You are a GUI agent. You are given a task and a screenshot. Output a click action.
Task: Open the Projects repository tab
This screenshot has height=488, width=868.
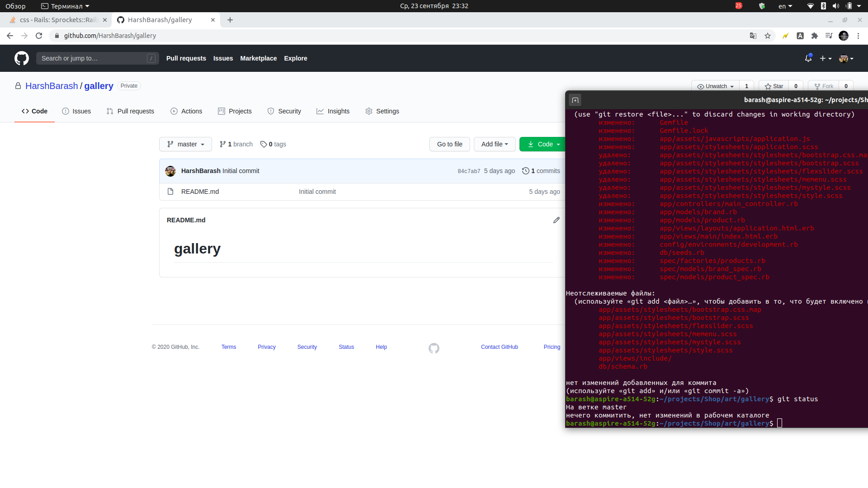[235, 111]
